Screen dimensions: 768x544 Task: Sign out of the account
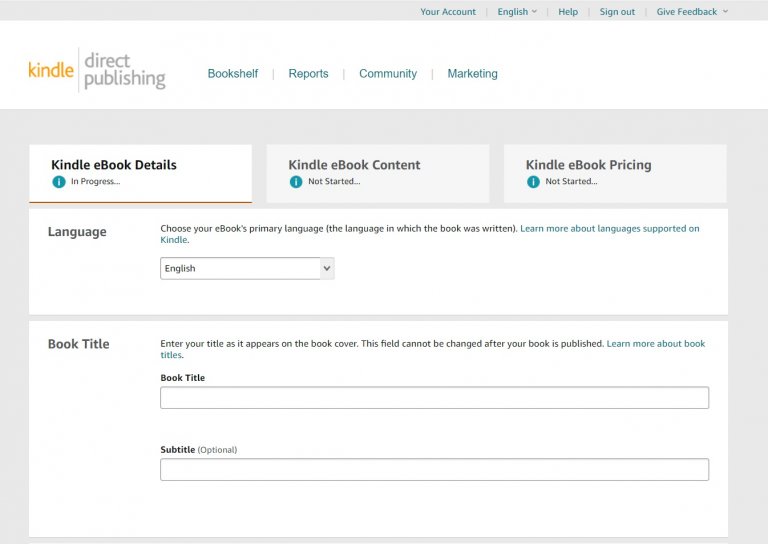(617, 12)
